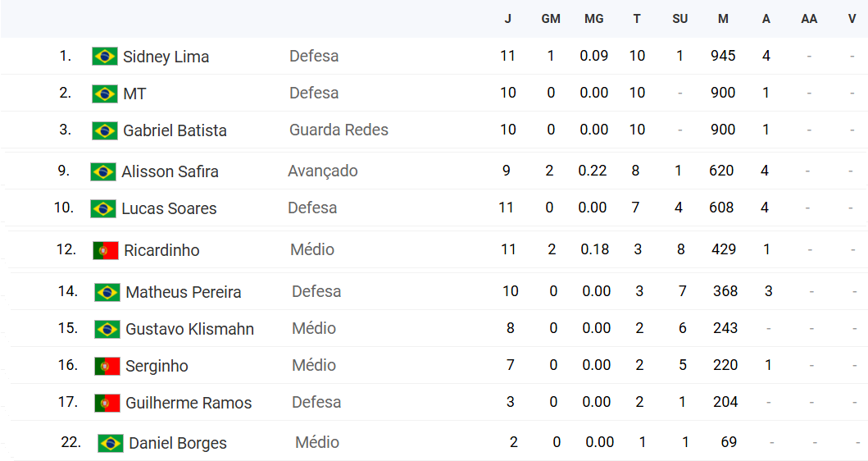868x461 pixels.
Task: Click the Brazil flag beside Daniel Borges
Action: pyautogui.click(x=111, y=443)
